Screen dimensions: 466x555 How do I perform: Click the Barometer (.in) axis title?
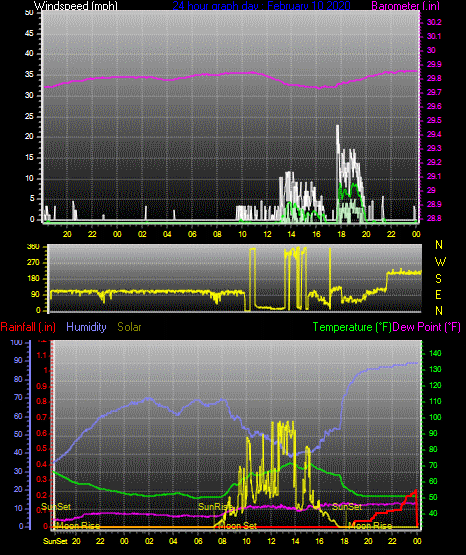tap(405, 5)
